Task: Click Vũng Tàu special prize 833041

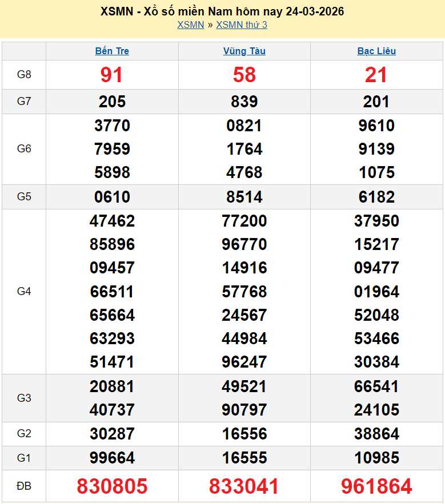Action: coord(244,486)
